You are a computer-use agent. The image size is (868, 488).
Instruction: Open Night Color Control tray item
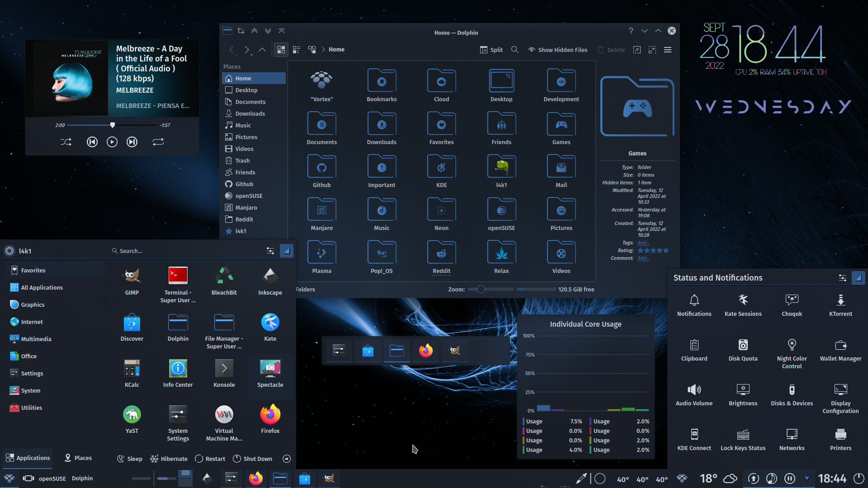click(792, 353)
